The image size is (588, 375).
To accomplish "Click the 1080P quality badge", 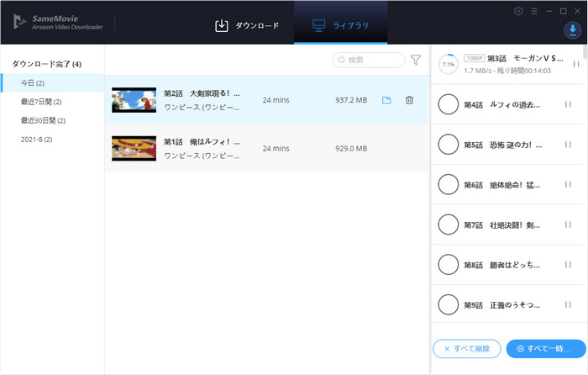I will click(x=475, y=58).
